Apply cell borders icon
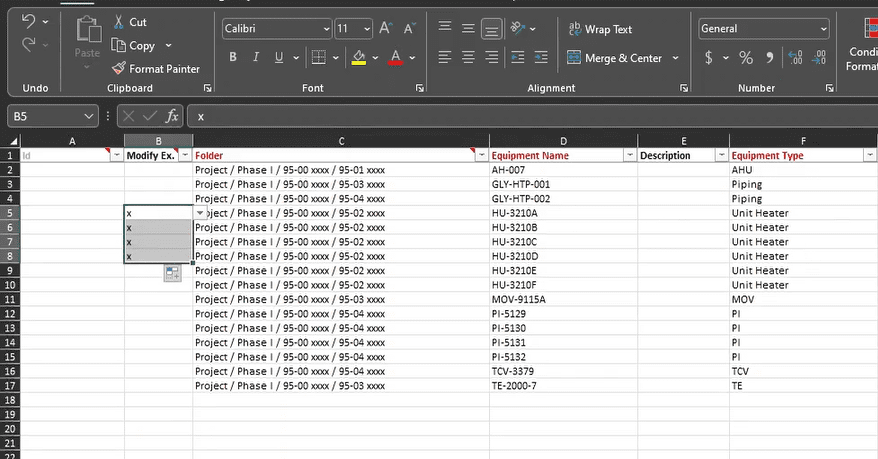 click(319, 57)
